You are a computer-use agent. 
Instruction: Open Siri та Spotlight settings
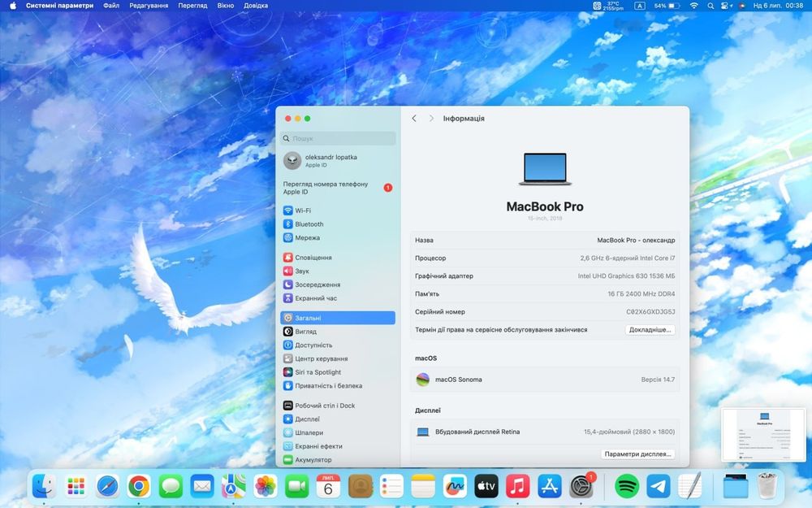pos(338,372)
